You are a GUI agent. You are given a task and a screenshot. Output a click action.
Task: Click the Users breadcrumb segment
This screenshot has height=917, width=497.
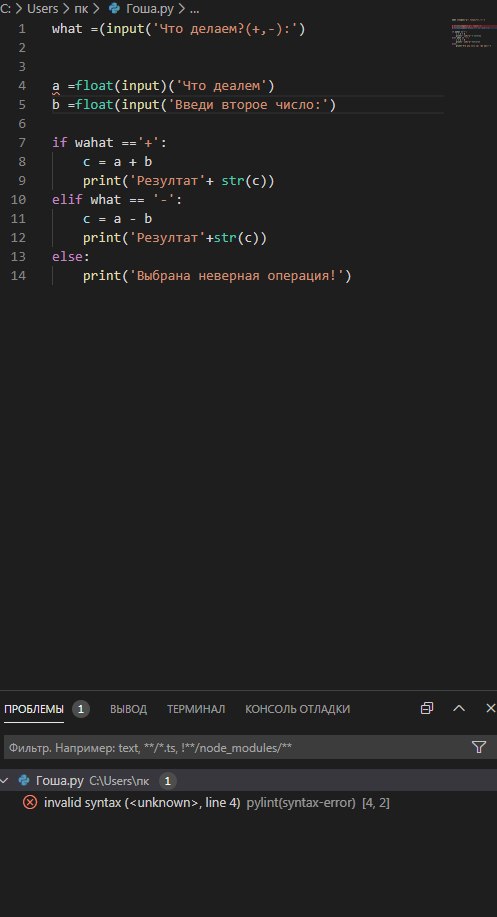pos(42,9)
